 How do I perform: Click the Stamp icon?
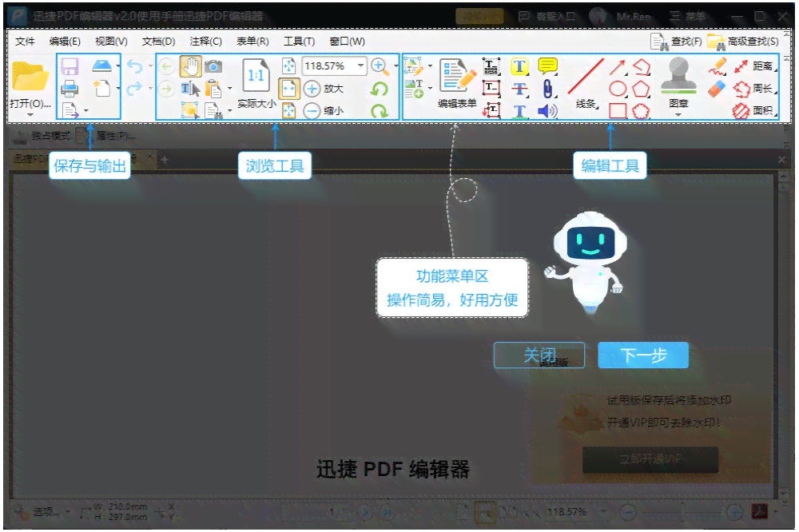tap(678, 75)
